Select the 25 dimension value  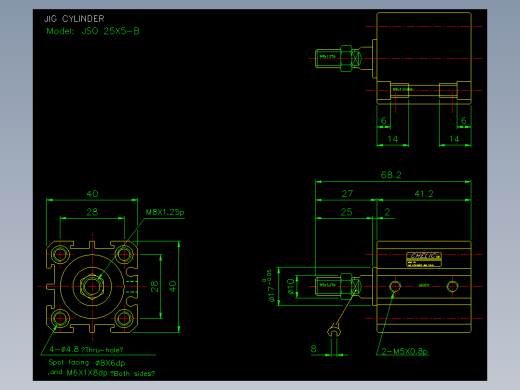tap(346, 212)
